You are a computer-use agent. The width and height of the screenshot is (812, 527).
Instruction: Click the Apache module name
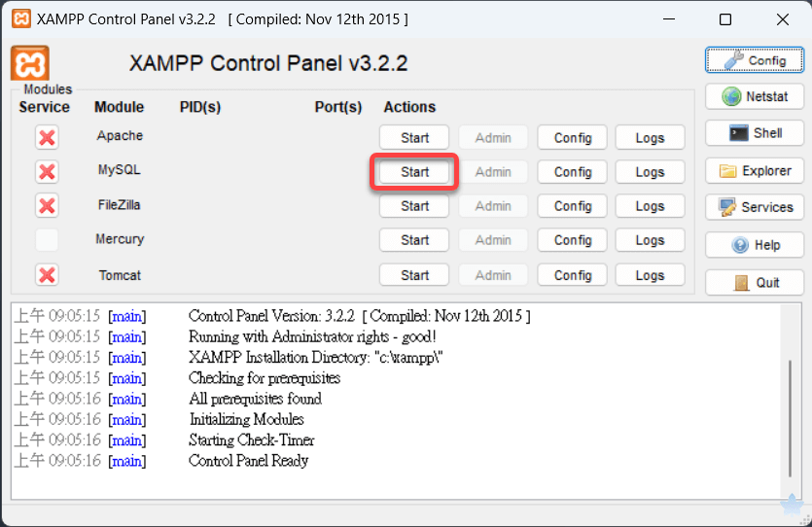[120, 135]
